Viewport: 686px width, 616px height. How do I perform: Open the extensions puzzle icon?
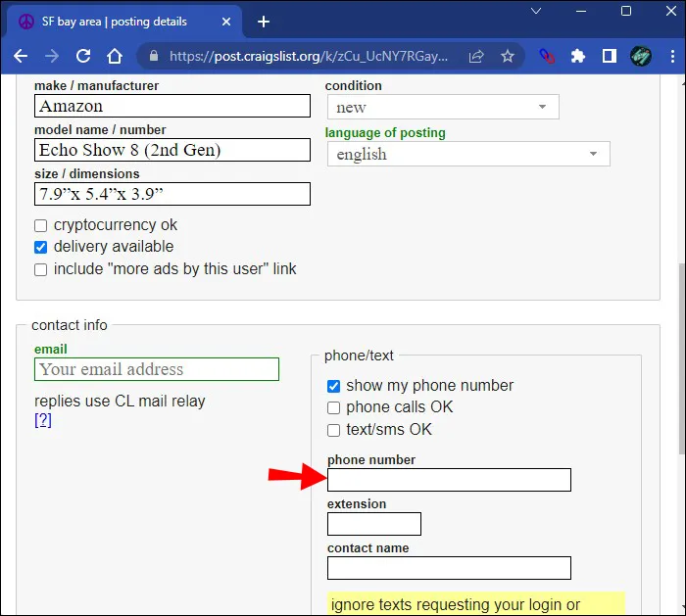coord(578,56)
